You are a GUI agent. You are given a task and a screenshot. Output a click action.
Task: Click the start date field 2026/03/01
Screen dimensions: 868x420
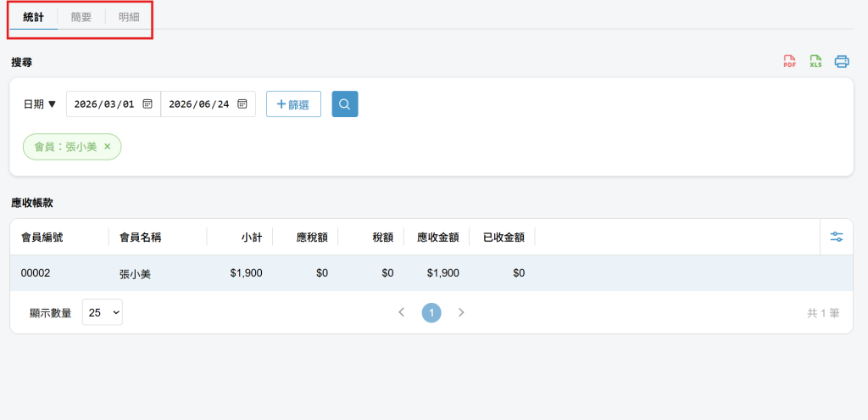[x=114, y=104]
